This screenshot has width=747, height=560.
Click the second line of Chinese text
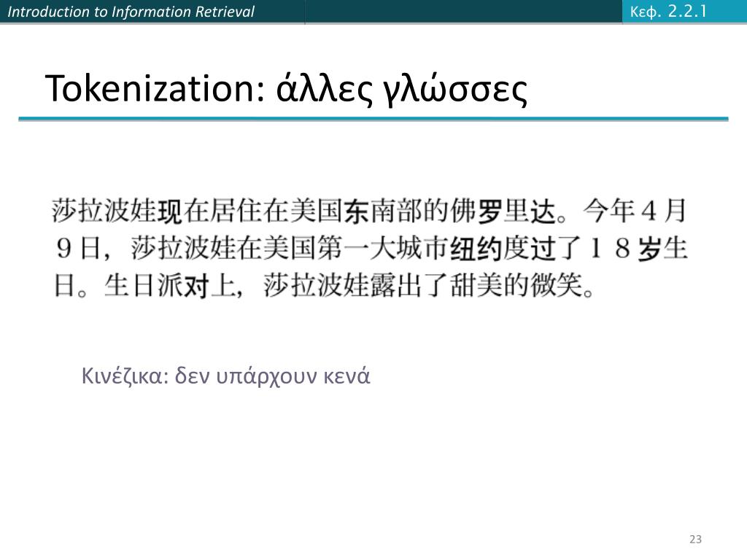[371, 248]
